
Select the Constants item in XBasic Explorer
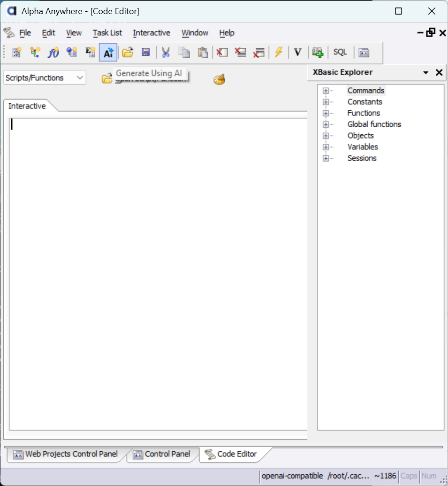coord(364,102)
